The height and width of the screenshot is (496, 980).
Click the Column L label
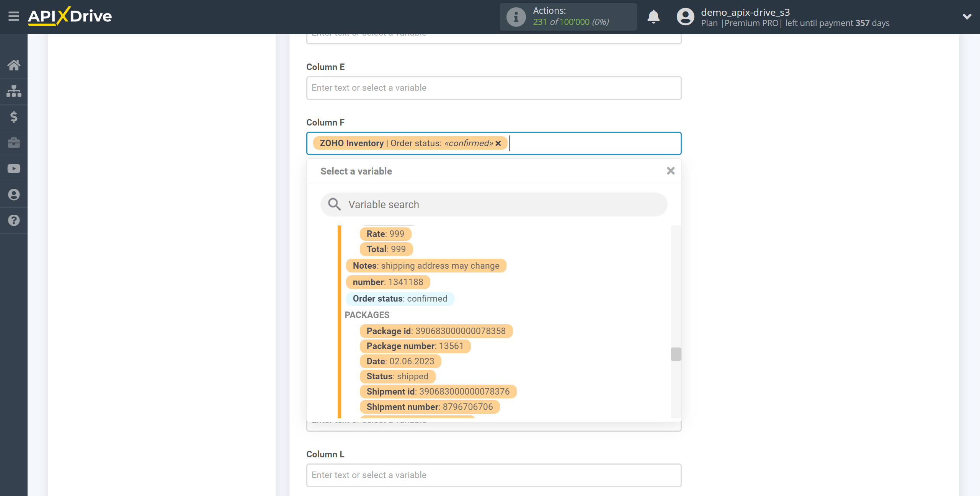tap(325, 454)
